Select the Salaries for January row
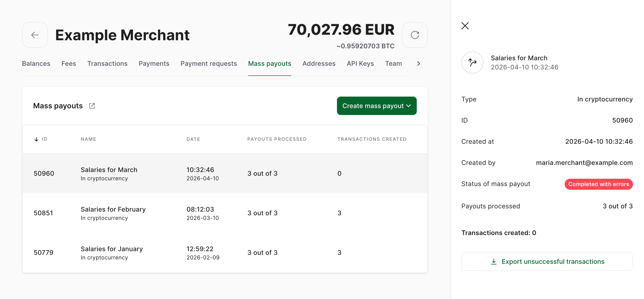644x299 pixels. 225,253
